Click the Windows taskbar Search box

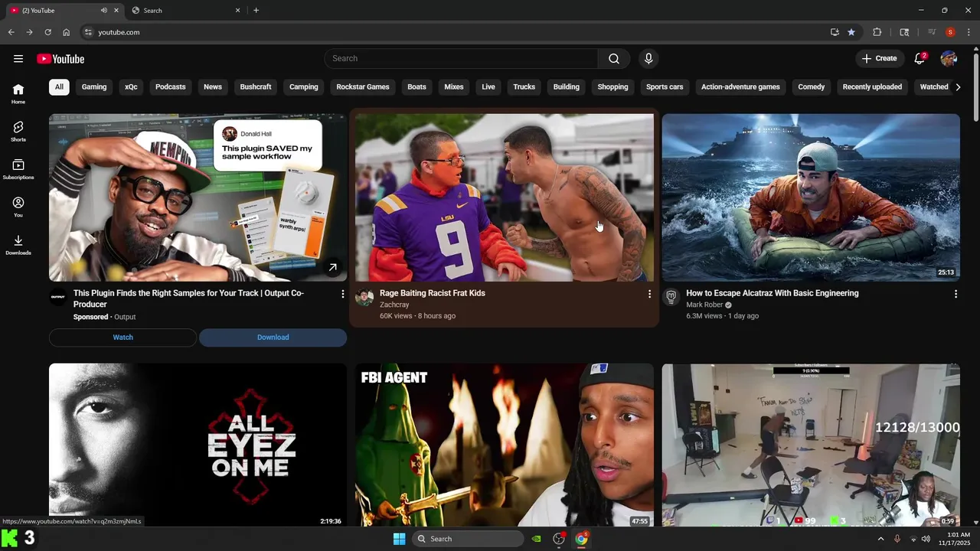tap(468, 539)
